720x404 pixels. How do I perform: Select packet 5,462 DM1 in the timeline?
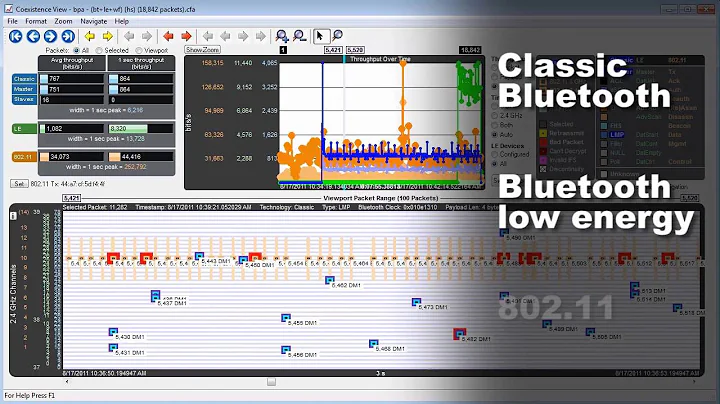(330, 280)
